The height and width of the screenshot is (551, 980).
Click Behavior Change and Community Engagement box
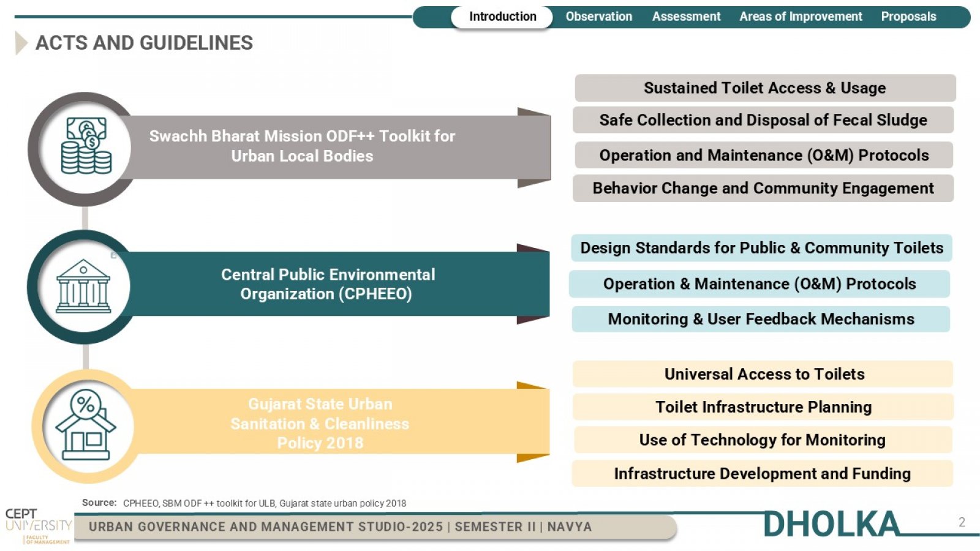pos(763,189)
